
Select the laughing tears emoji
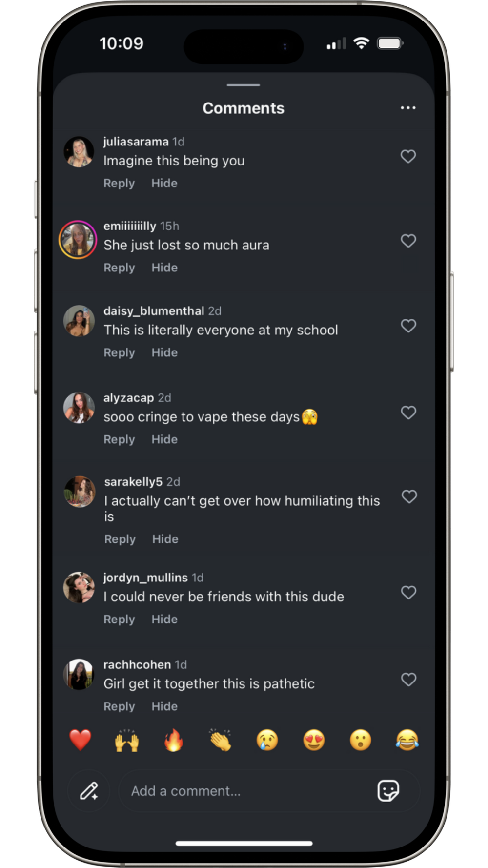point(407,740)
